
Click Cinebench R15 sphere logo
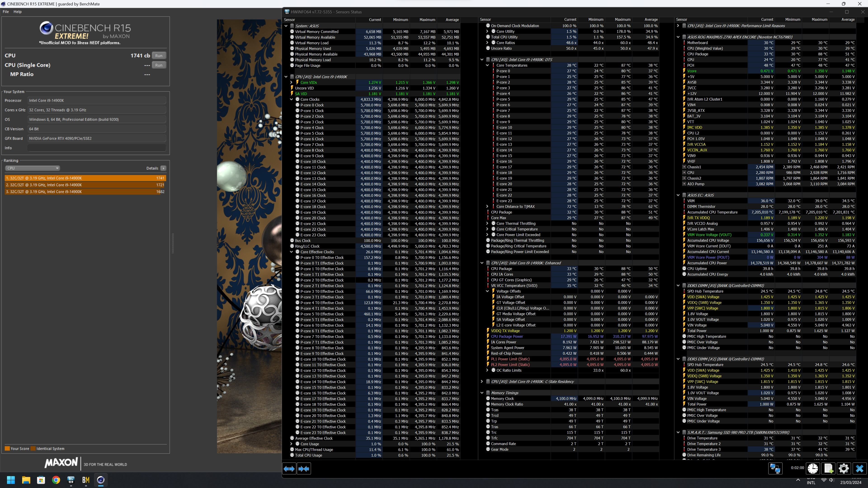click(x=46, y=28)
